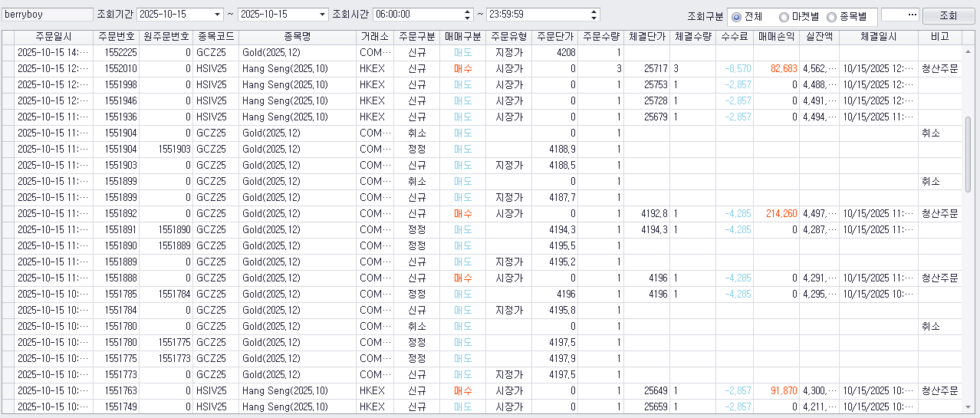Viewport: 980px width, 418px height.
Task: Click the vertical scrollbar down arrow
Action: pyautogui.click(x=968, y=407)
